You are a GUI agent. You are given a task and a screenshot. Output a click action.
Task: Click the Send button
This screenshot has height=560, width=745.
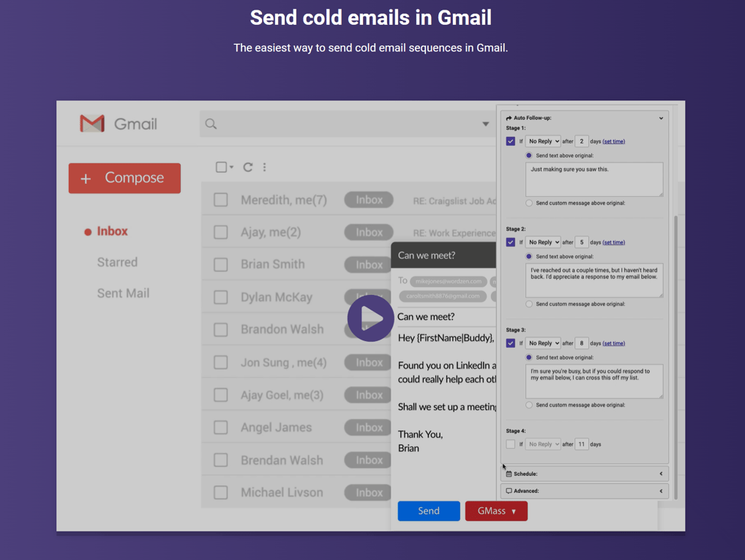pos(429,511)
